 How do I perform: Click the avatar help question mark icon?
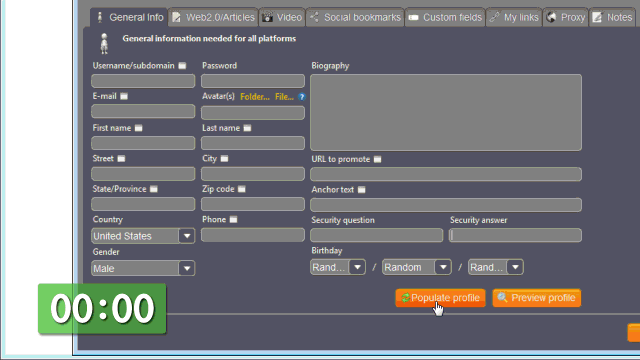click(x=302, y=97)
